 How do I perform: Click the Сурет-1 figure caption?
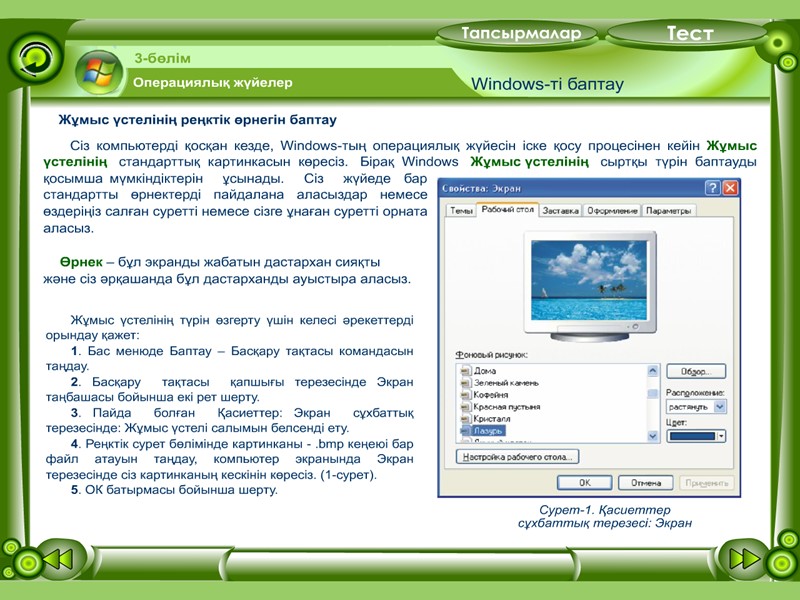[x=605, y=516]
